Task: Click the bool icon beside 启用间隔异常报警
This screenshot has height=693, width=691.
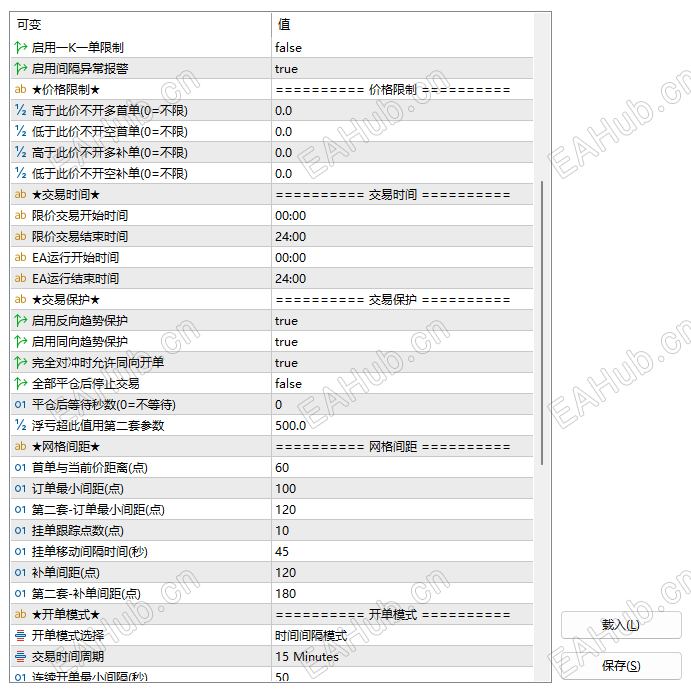Action: (x=20, y=69)
